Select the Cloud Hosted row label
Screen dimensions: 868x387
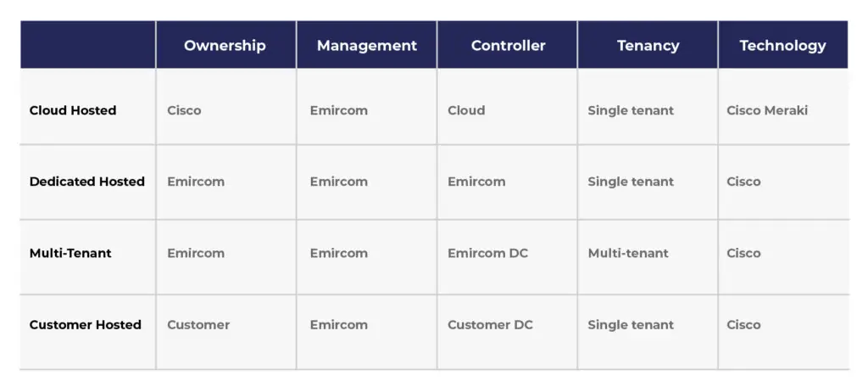73,110
